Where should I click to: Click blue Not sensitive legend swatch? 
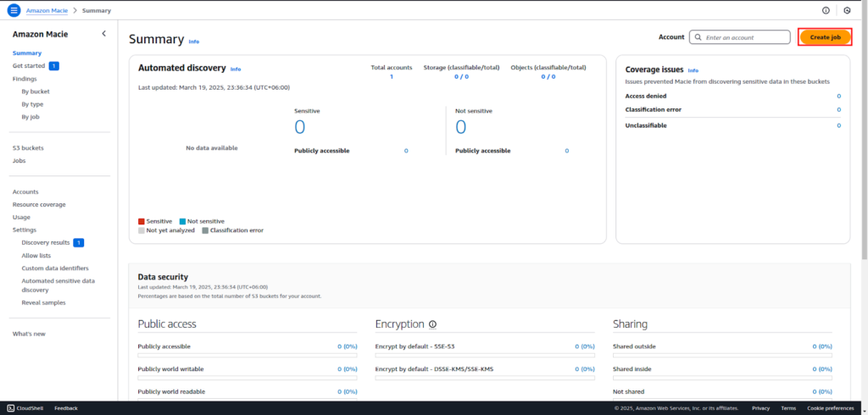point(183,221)
